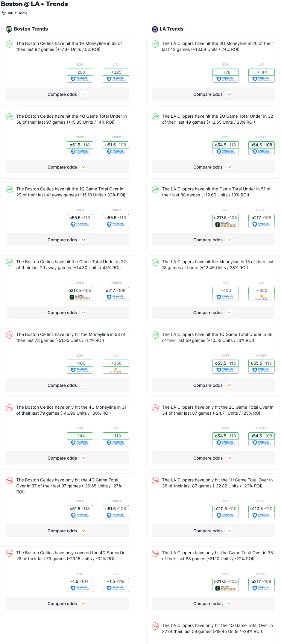281x644 pixels.
Task: Select the o110.5 -110 over odds
Action: pyautogui.click(x=226, y=509)
